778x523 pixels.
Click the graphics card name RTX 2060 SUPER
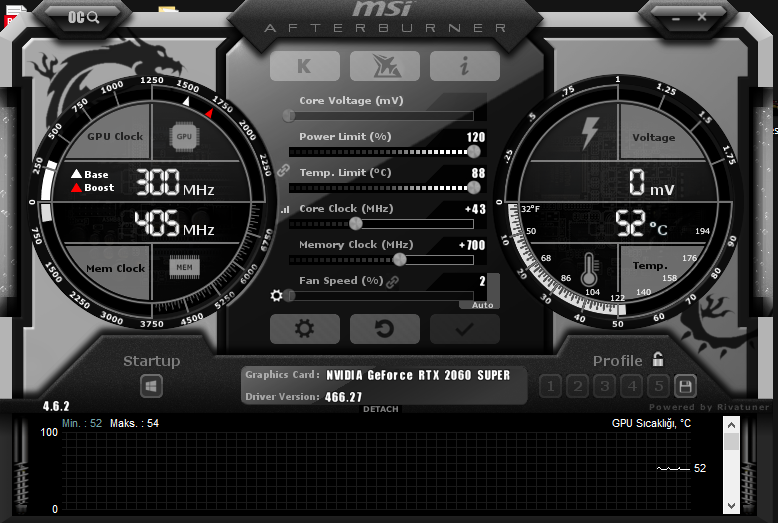pyautogui.click(x=418, y=375)
